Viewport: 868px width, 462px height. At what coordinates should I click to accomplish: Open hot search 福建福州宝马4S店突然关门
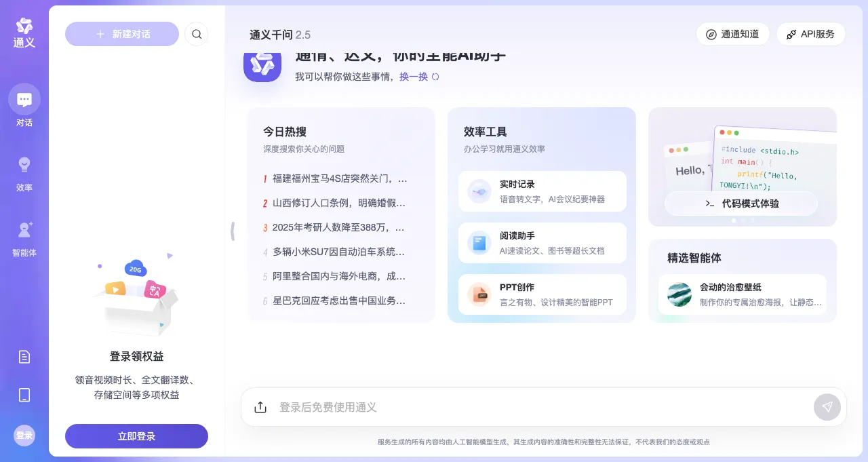[x=340, y=178]
